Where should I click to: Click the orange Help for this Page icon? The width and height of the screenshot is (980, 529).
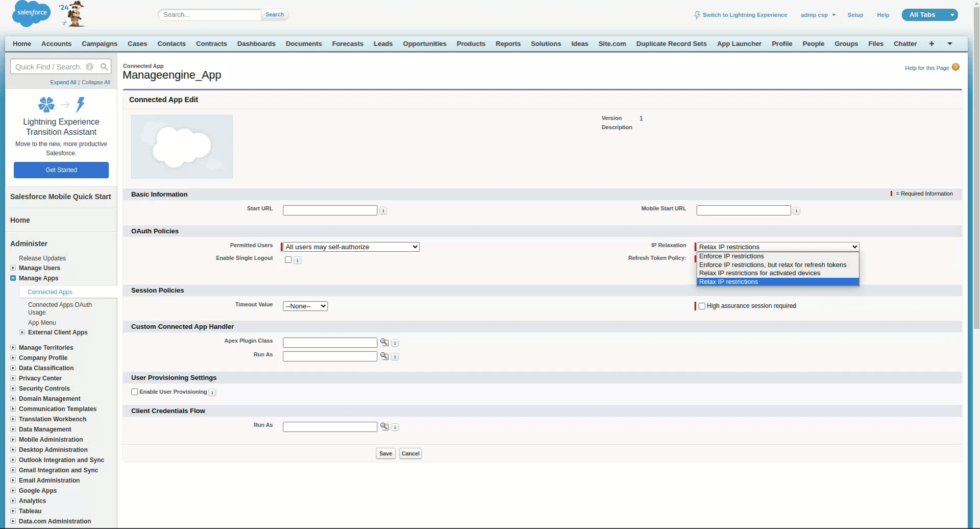tap(955, 67)
